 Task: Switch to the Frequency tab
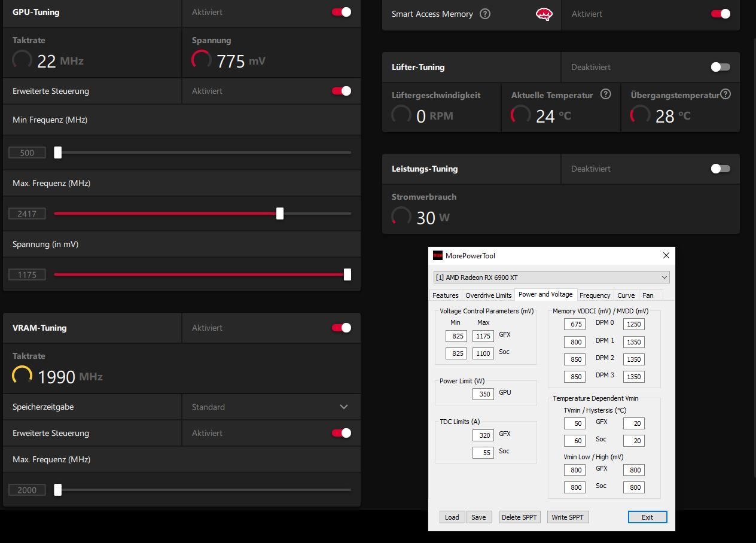click(595, 295)
